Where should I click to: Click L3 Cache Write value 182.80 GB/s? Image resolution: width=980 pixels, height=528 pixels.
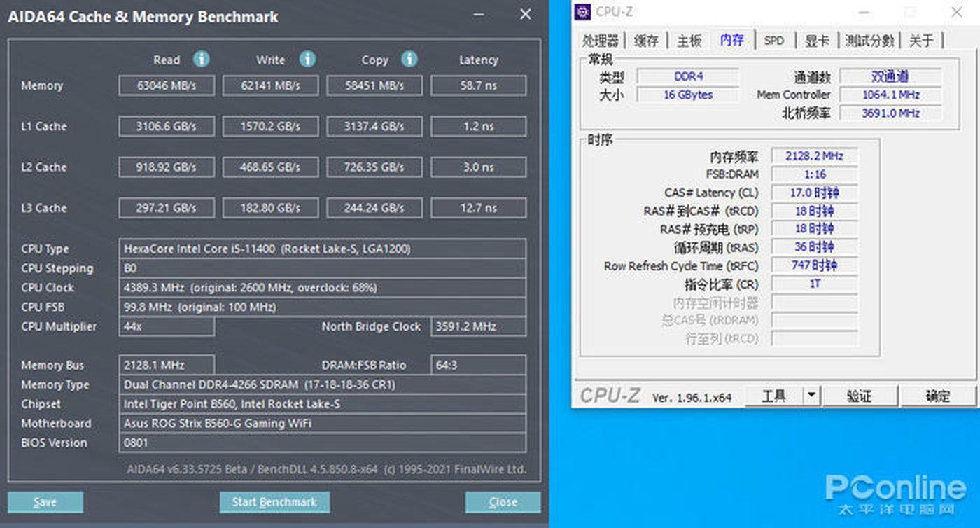(271, 208)
